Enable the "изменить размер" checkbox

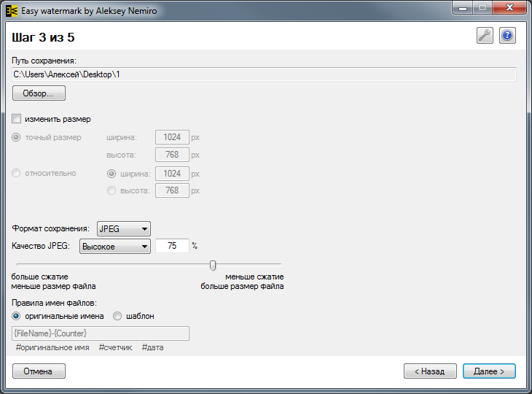tap(16, 119)
